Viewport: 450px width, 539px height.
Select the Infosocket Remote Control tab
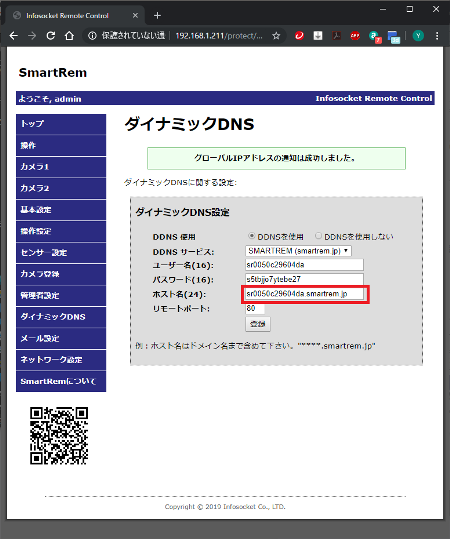pos(74,15)
